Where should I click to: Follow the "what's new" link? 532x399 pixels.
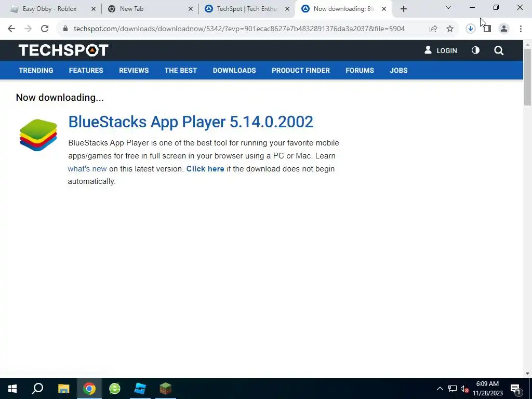click(87, 169)
